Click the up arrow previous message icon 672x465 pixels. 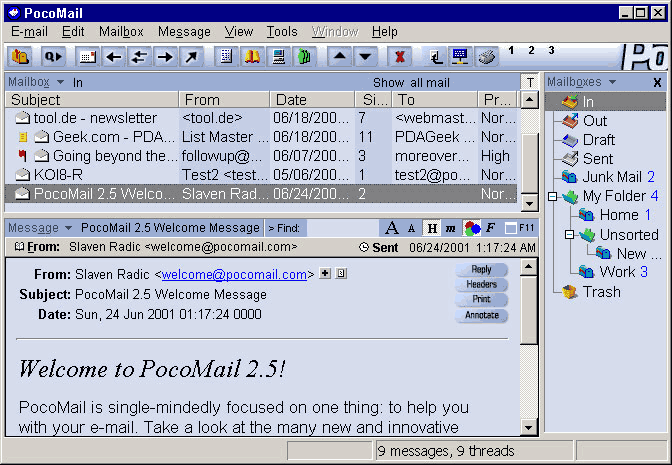(x=340, y=56)
